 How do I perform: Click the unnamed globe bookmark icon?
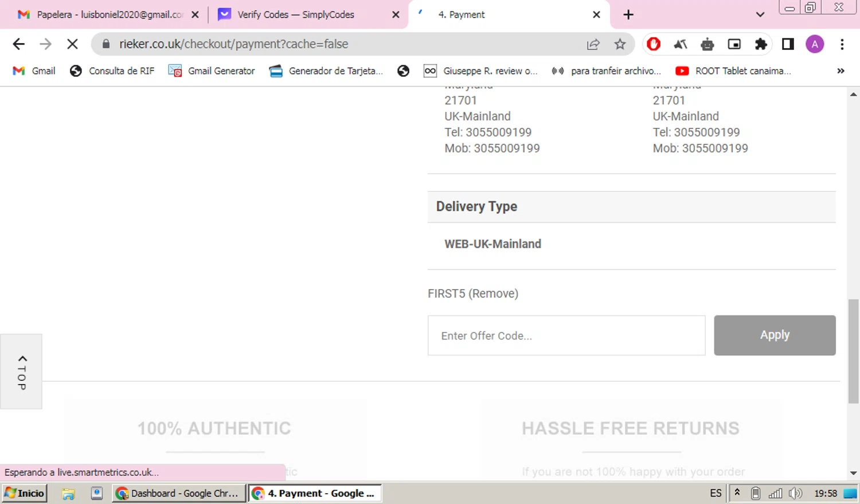(x=403, y=71)
